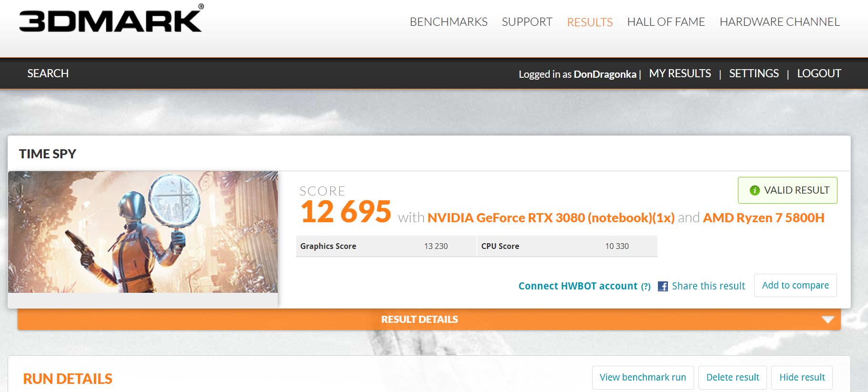Open the Results menu item
The image size is (868, 392).
tap(590, 22)
